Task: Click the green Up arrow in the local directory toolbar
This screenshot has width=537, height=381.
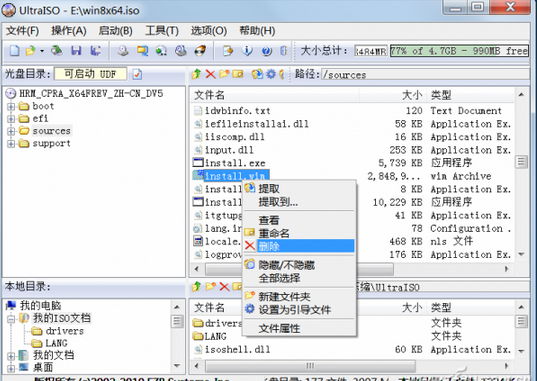Action: tap(197, 286)
